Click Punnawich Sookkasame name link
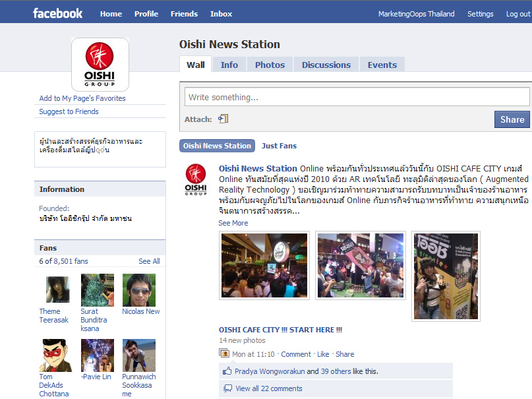Screen dimensions: 532x399 (x=138, y=385)
